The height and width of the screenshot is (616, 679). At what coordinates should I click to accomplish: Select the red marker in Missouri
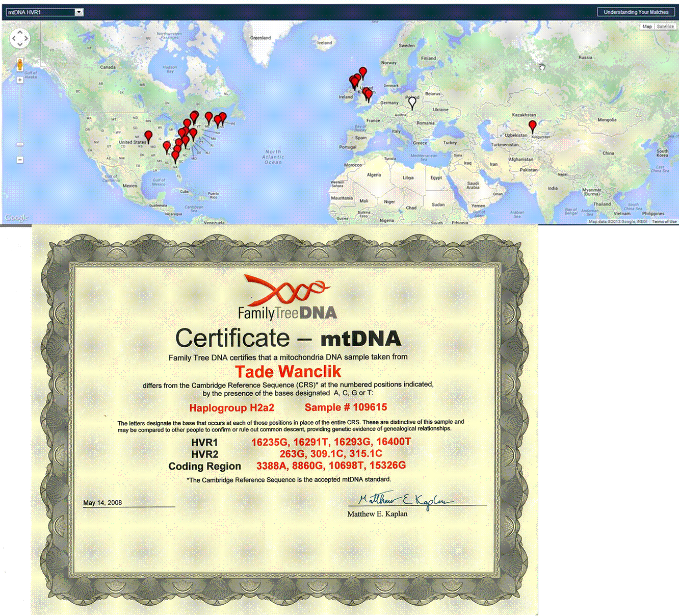(148, 137)
